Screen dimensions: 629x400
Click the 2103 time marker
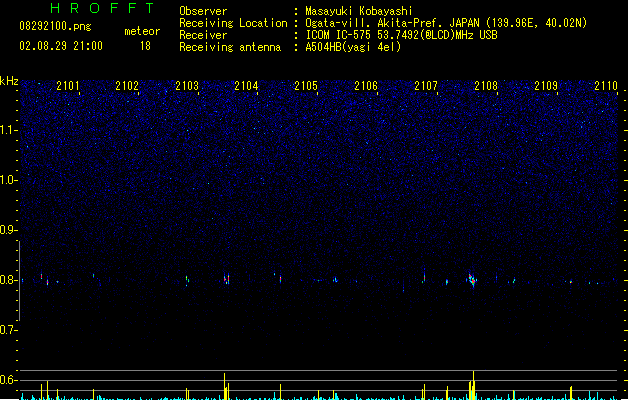tap(187, 86)
